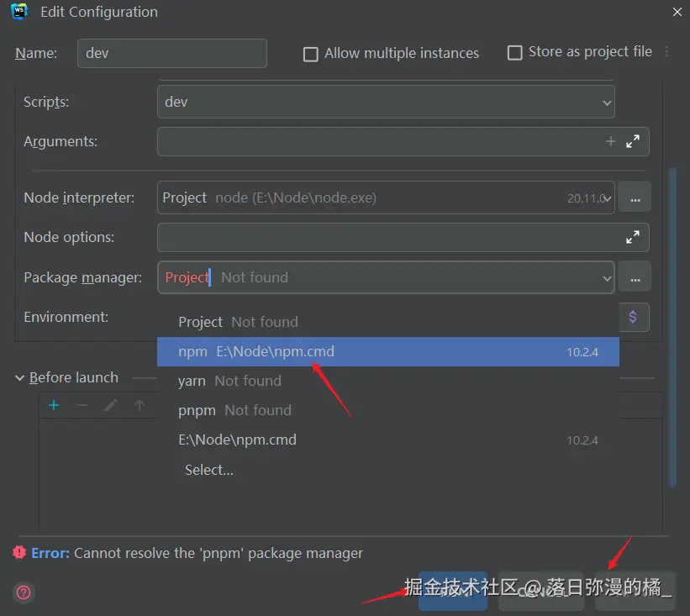Move Before launch task up with arrow
Image resolution: width=690 pixels, height=616 pixels.
(139, 405)
